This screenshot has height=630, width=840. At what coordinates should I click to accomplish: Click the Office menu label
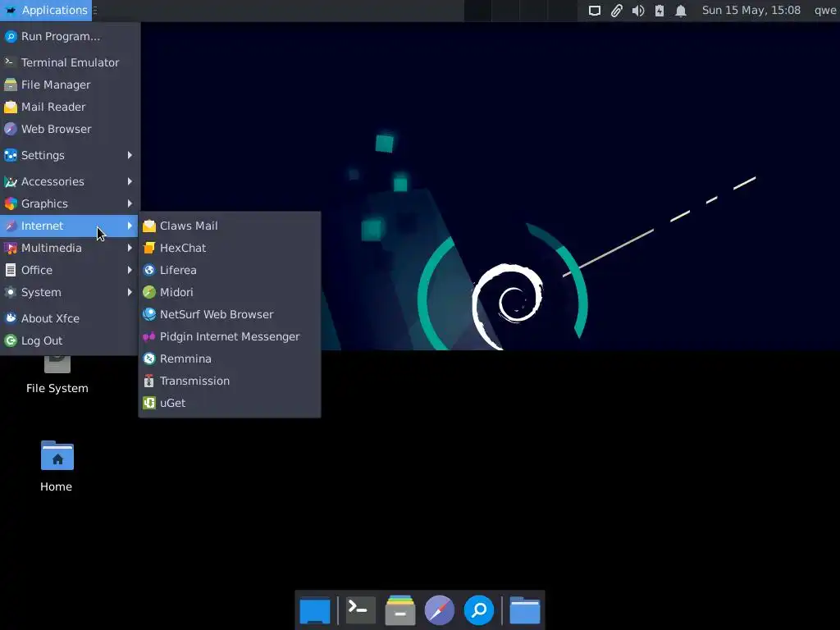point(37,270)
